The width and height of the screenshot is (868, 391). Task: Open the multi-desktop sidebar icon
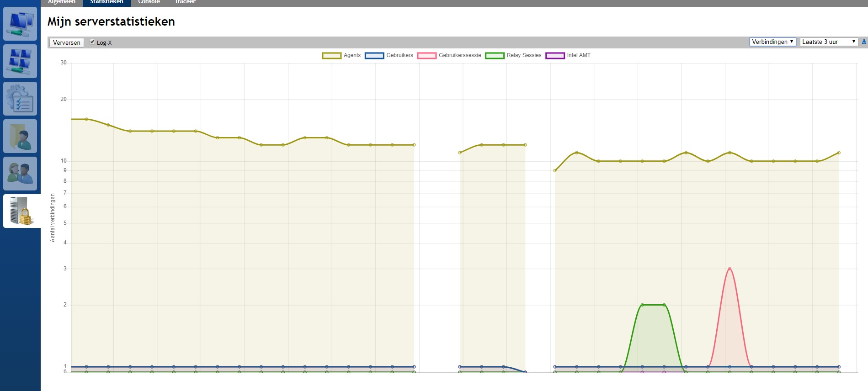pyautogui.click(x=20, y=61)
